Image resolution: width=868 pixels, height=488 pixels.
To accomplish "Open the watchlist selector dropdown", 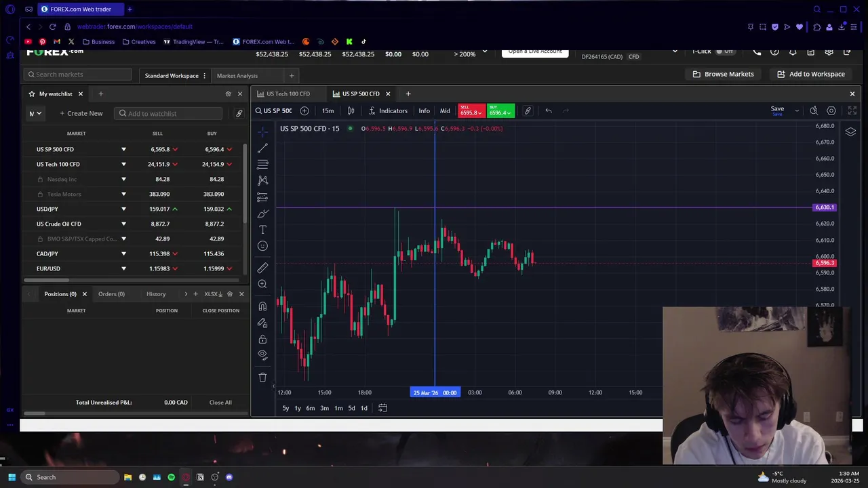I will (35, 113).
